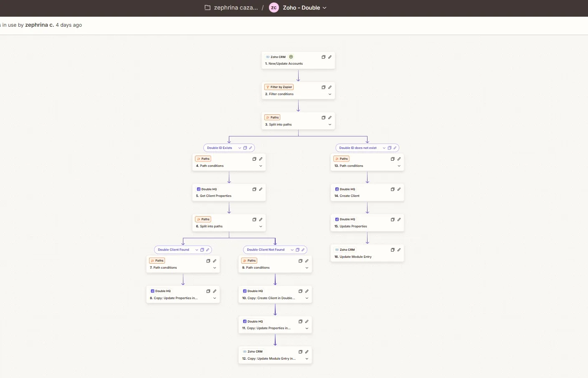Edit step 4 Path conditions
This screenshot has height=378, width=588.
coord(261,159)
